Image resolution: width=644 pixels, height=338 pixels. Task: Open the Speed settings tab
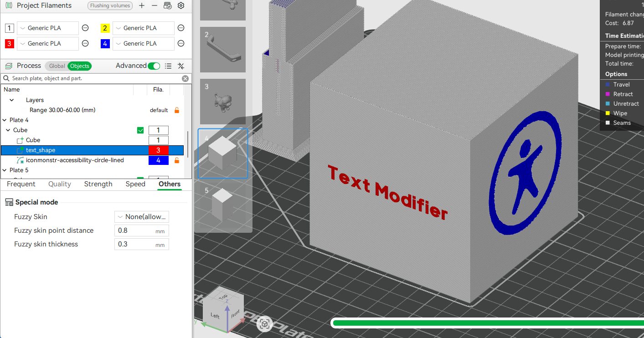(135, 184)
